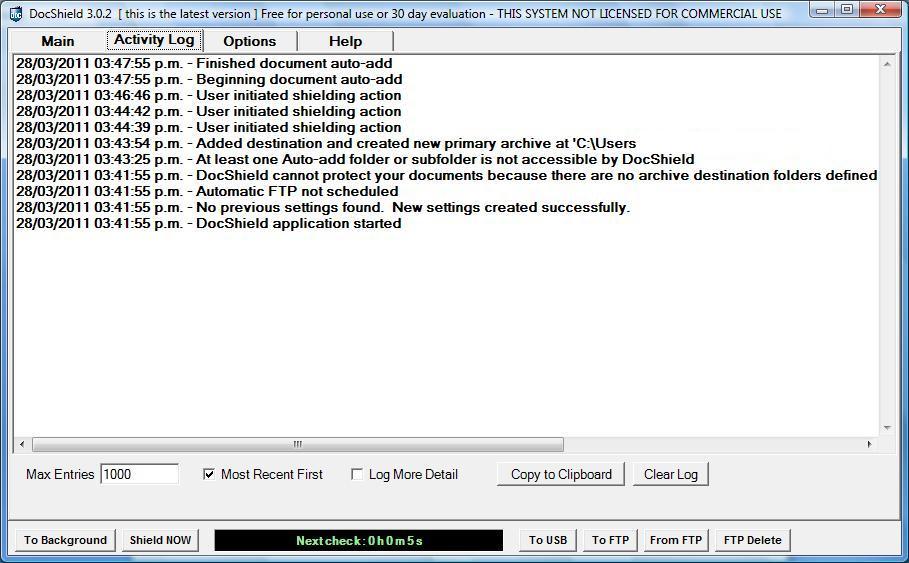Click the log's scroll up arrow
Viewport: 909px width, 563px height.
pyautogui.click(x=887, y=64)
